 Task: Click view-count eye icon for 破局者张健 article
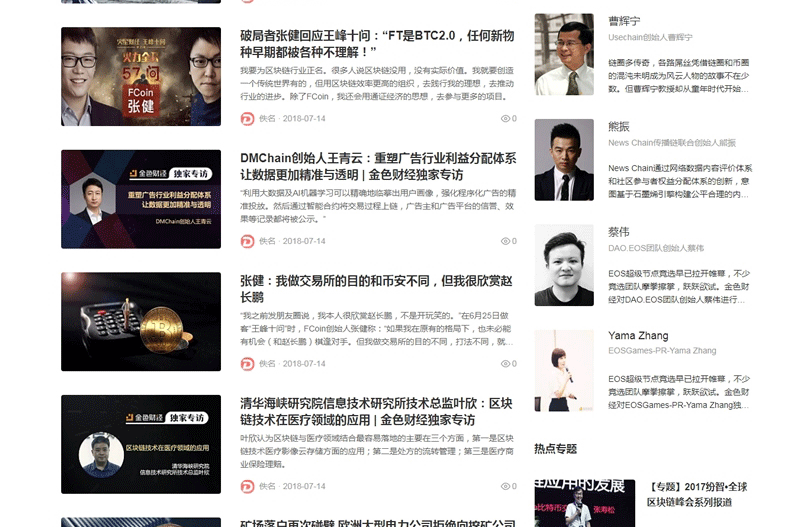505,118
